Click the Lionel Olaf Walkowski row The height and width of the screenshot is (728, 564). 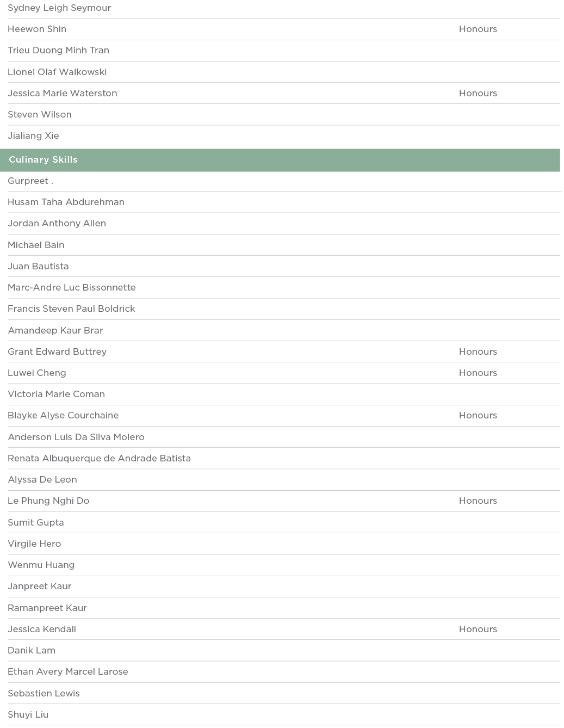click(57, 72)
